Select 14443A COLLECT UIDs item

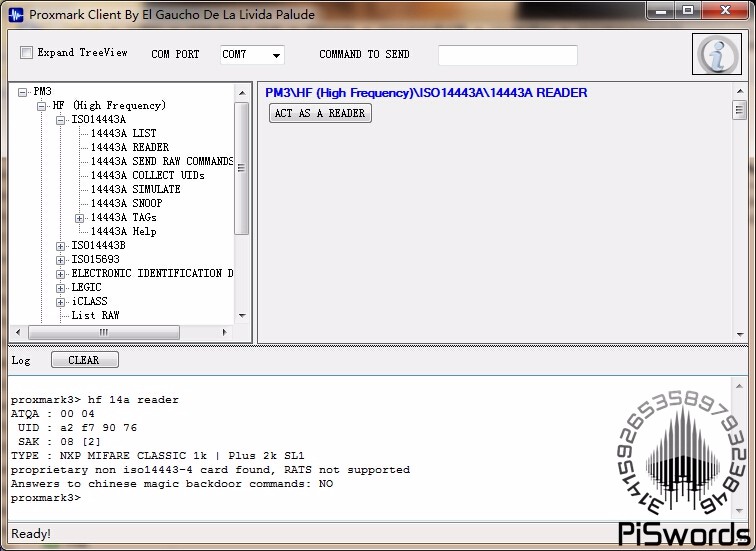click(148, 175)
